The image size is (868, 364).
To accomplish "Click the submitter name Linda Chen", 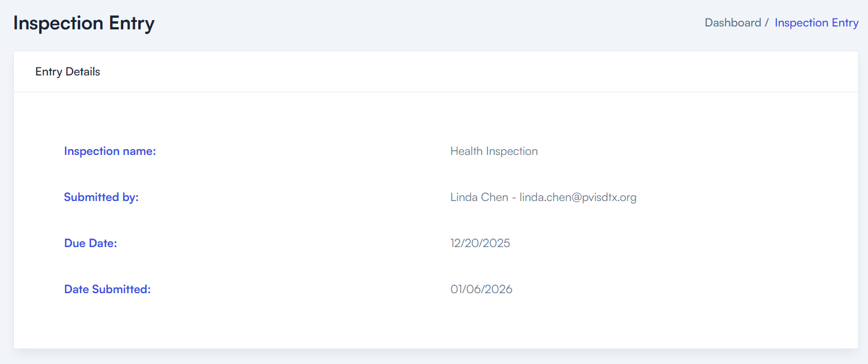I will click(479, 198).
